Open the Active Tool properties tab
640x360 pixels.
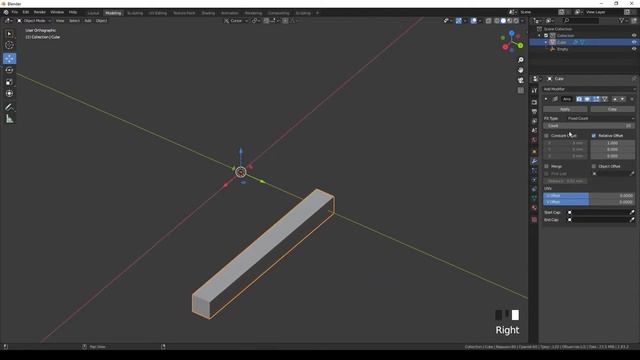click(x=534, y=91)
